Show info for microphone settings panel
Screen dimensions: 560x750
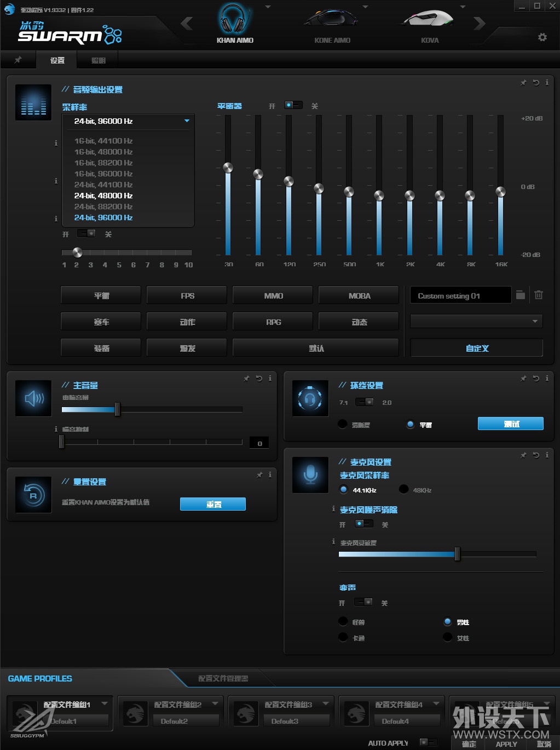pos(547,455)
